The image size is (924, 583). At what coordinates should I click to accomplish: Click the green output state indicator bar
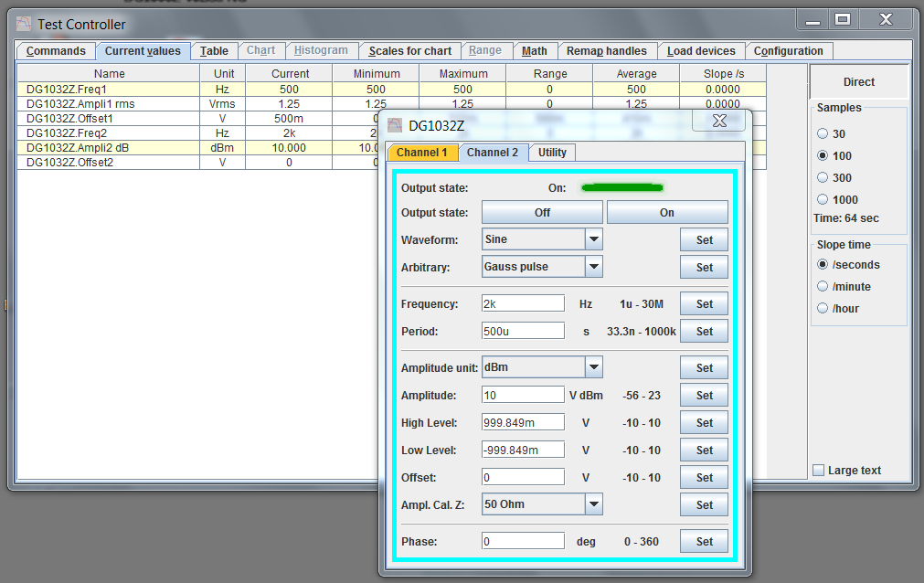coord(621,188)
